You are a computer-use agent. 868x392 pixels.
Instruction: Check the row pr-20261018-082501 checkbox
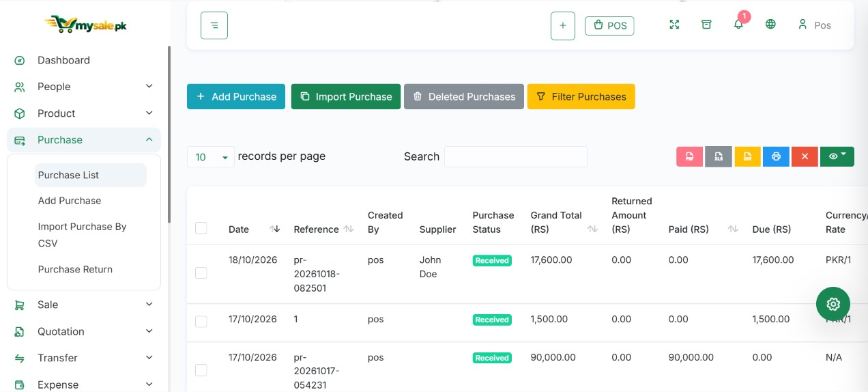pyautogui.click(x=201, y=272)
